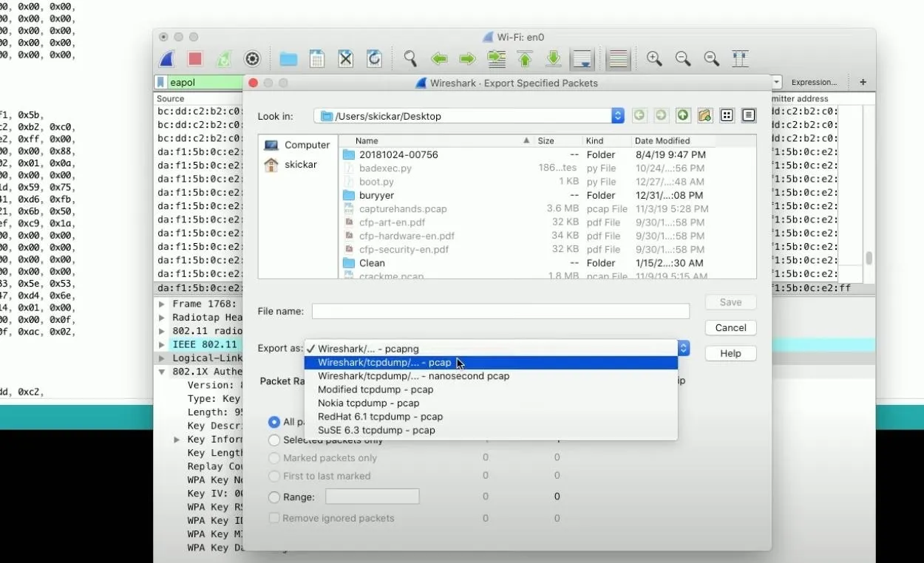Image resolution: width=924 pixels, height=563 pixels.
Task: Select Wireshark/tcpdump/... - pcap format
Action: point(491,363)
